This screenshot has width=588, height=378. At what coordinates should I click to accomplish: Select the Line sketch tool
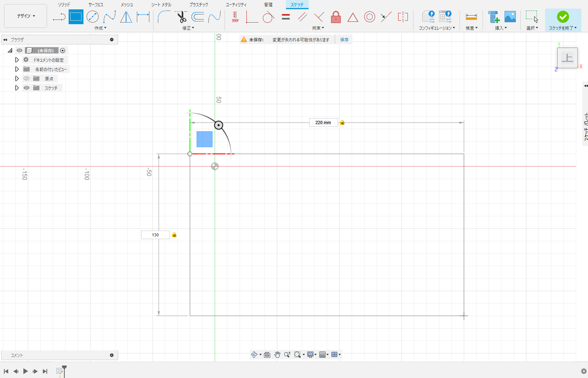[x=59, y=17]
